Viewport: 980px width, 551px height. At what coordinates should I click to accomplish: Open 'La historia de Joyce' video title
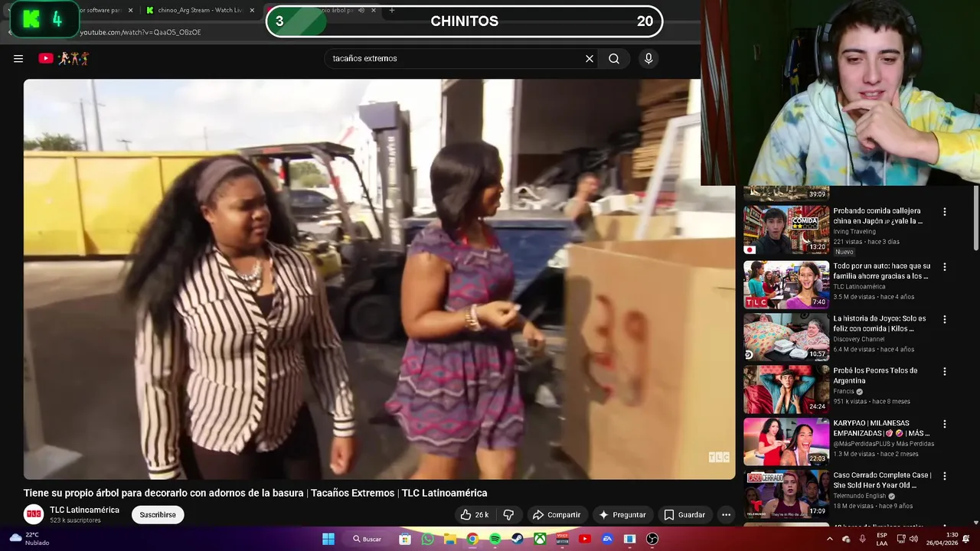[x=880, y=323]
